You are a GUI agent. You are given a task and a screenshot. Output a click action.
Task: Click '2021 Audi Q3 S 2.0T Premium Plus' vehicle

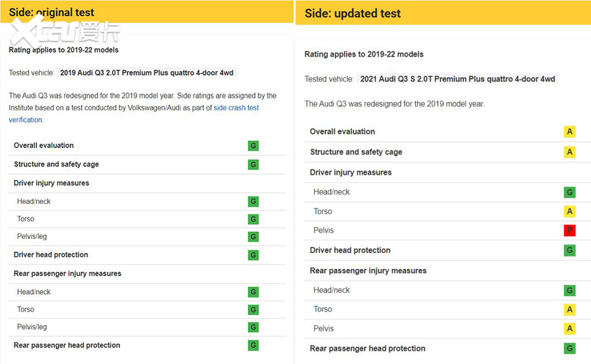tap(458, 79)
